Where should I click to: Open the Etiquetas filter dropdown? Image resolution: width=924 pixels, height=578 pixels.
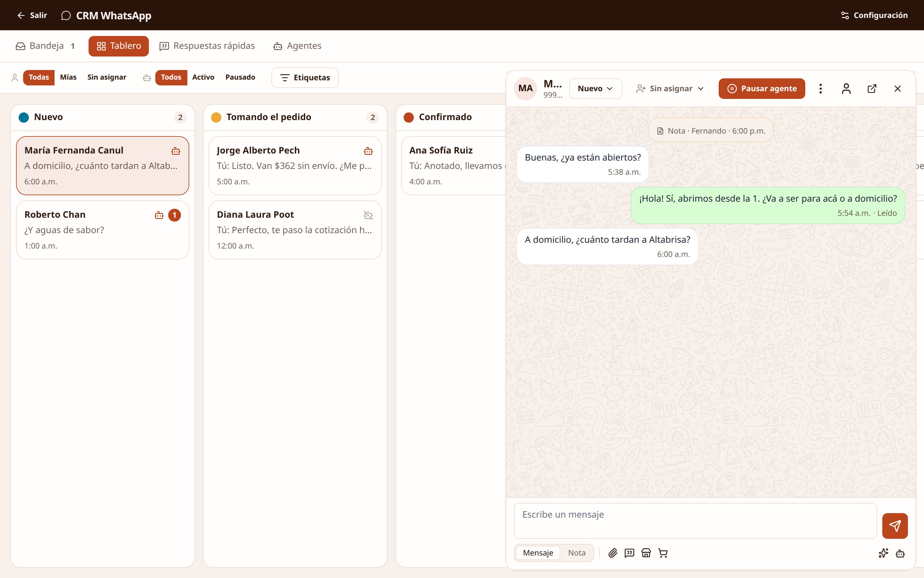(x=305, y=78)
